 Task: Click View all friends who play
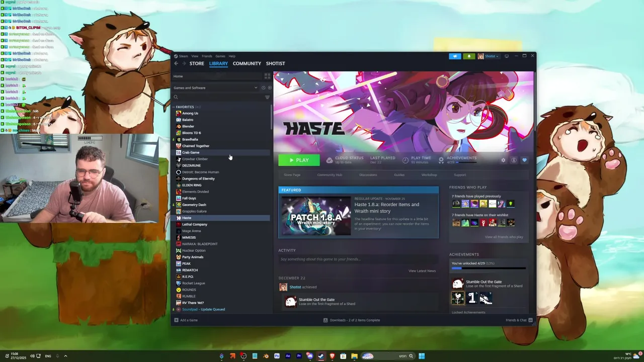point(504,237)
